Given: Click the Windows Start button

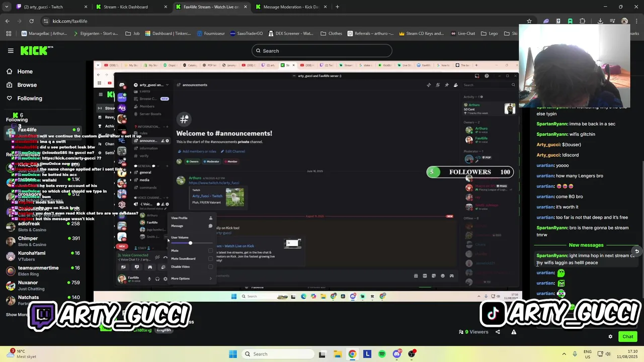Looking at the screenshot, I should (x=233, y=354).
